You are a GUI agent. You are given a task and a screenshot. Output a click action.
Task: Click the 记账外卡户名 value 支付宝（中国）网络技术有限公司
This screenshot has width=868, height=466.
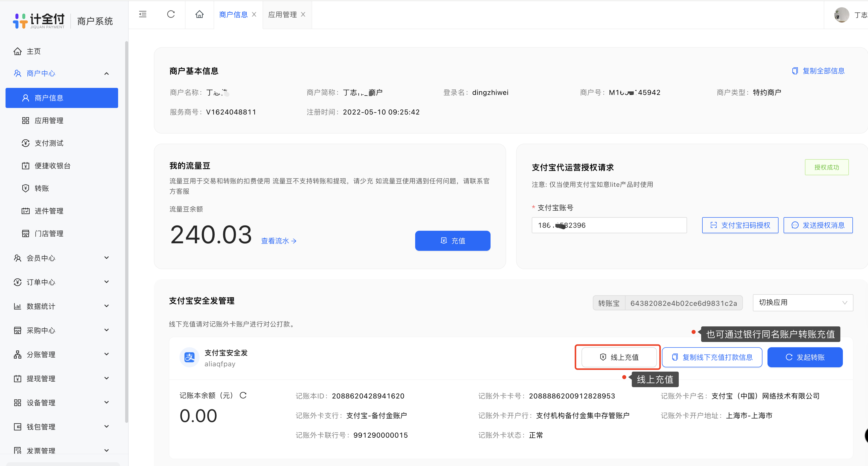point(765,396)
